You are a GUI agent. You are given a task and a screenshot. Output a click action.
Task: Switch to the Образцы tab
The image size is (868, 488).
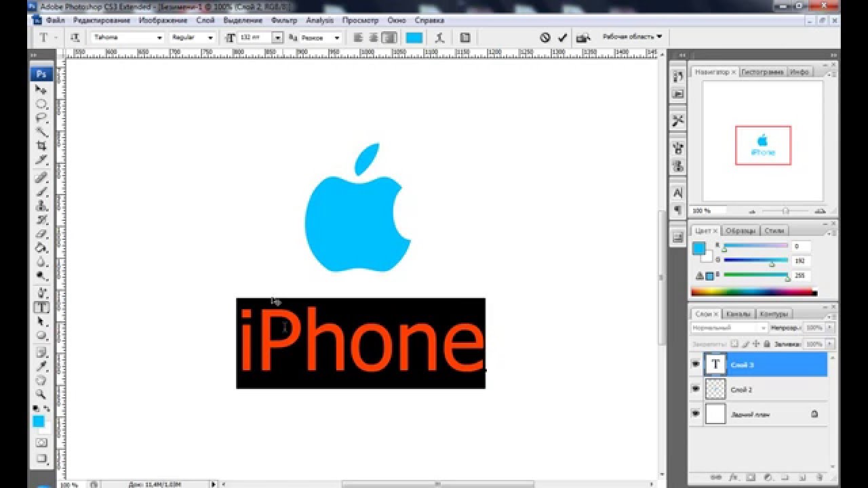(x=741, y=230)
